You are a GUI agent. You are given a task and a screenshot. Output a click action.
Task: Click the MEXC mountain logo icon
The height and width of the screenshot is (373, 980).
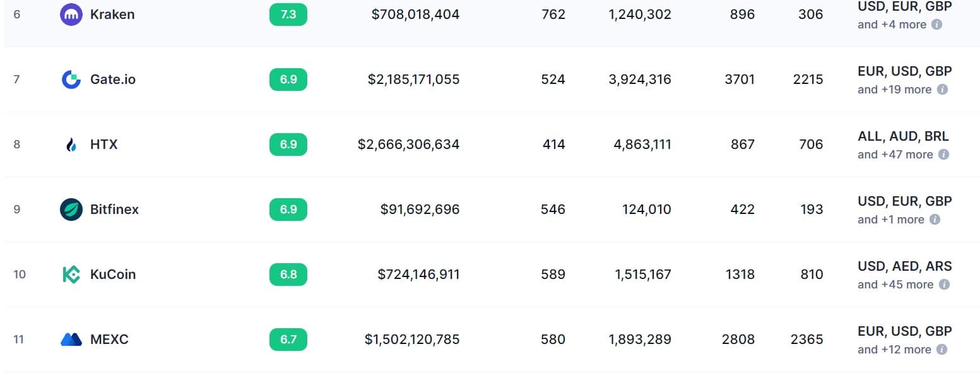click(x=71, y=340)
